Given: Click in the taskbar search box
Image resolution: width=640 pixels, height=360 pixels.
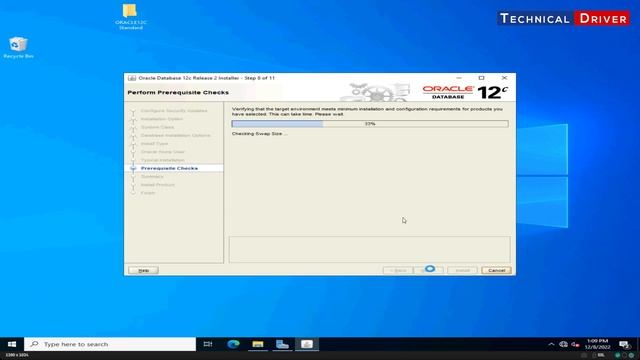Looking at the screenshot, I should (x=110, y=344).
